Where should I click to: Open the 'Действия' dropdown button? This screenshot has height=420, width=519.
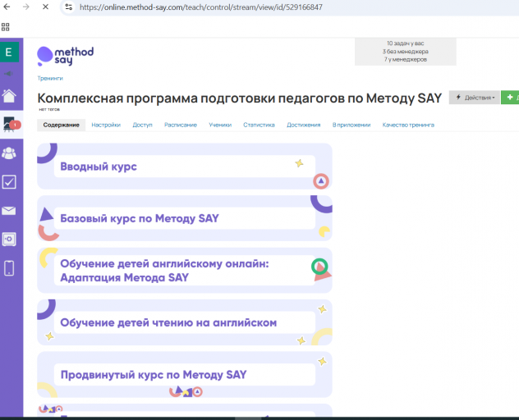pyautogui.click(x=475, y=98)
